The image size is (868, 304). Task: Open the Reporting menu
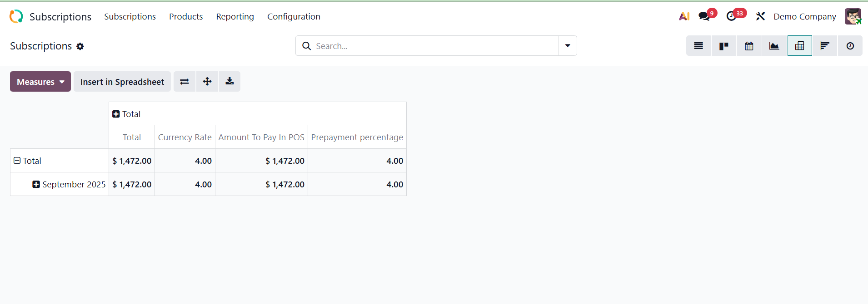coord(235,17)
